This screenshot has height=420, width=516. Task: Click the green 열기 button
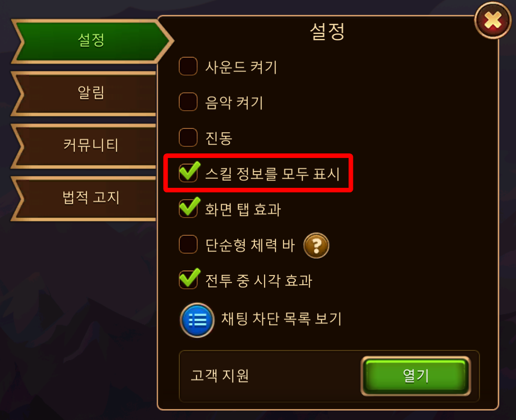click(416, 376)
